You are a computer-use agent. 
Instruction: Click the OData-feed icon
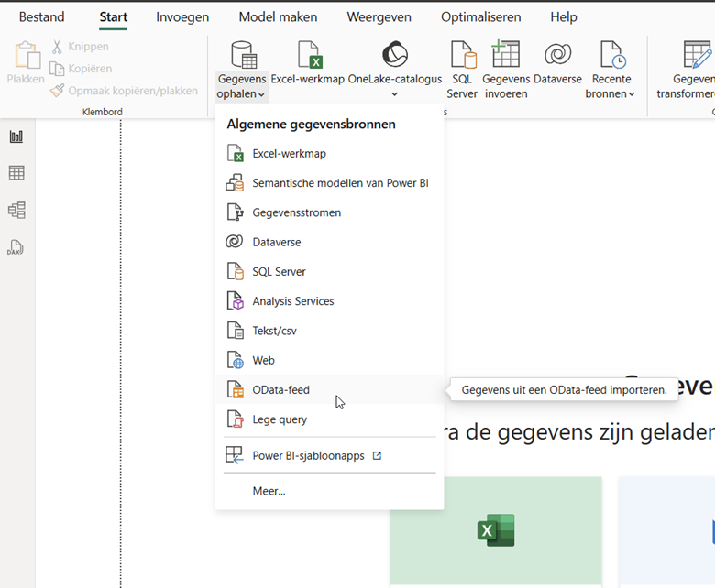[236, 390]
